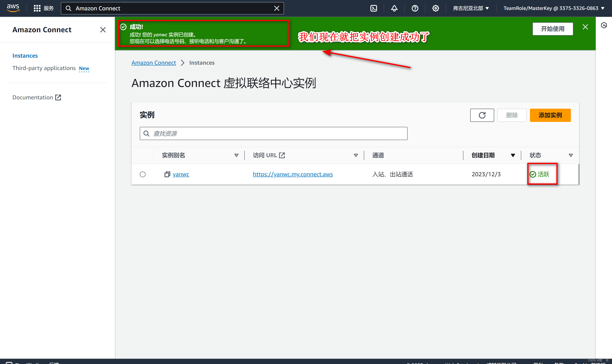This screenshot has width=612, height=364.
Task: Sort by 实例别名 column arrow
Action: click(236, 155)
